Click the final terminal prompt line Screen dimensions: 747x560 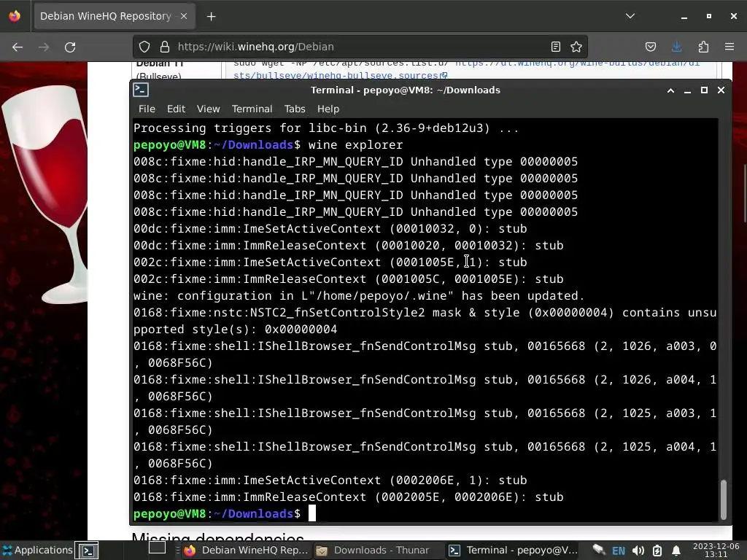(x=224, y=514)
